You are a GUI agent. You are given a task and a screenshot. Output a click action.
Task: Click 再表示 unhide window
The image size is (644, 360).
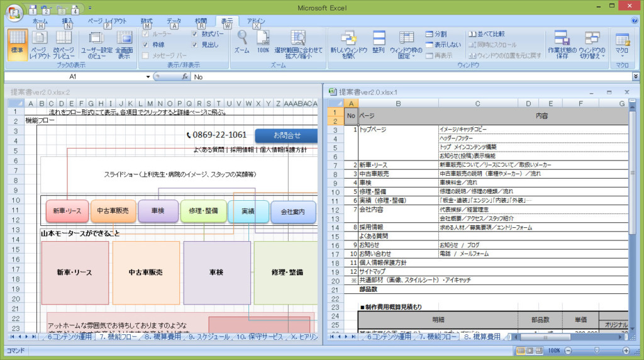[438, 55]
